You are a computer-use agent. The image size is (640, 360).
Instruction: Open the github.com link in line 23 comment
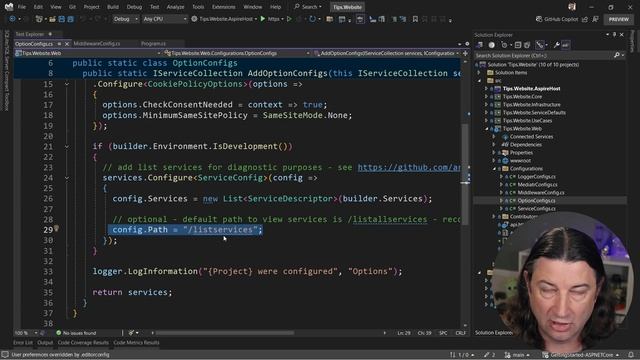(x=409, y=167)
